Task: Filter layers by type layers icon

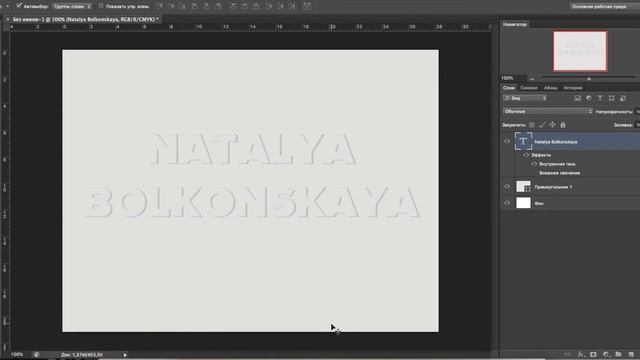Action: point(600,98)
